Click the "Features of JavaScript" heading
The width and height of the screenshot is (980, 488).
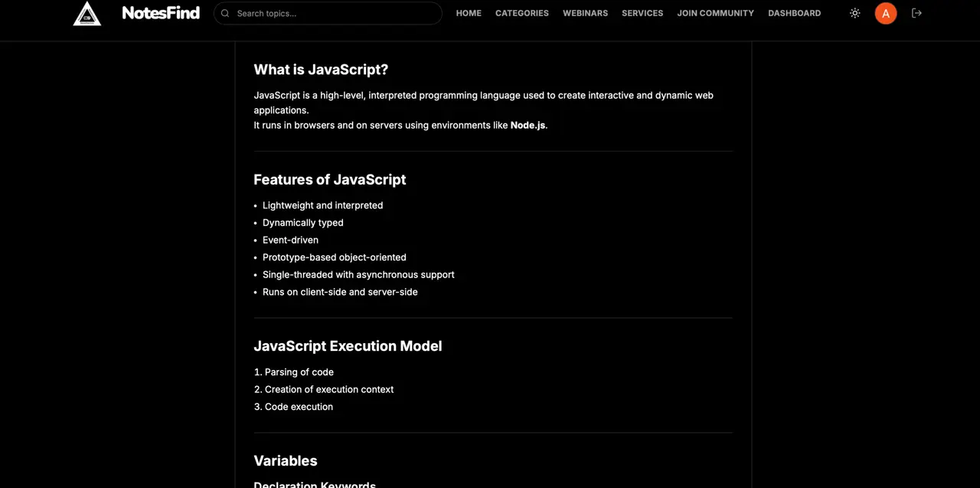coord(330,179)
